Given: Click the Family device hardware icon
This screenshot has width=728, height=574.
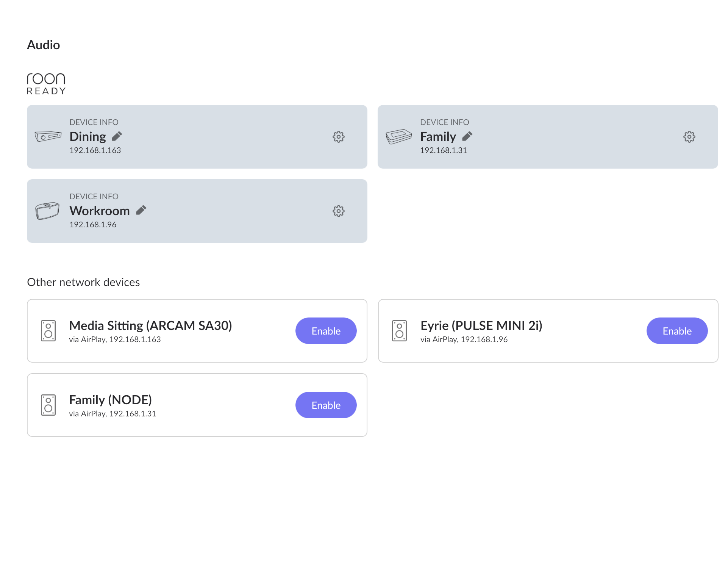Looking at the screenshot, I should [x=399, y=136].
